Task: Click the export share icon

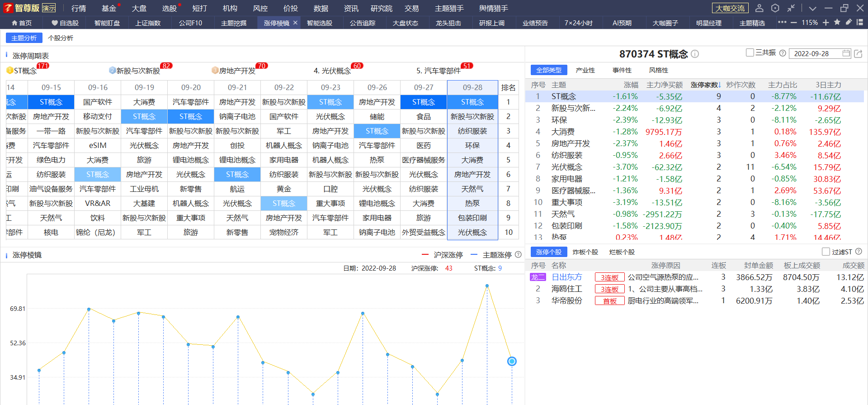Action: [x=858, y=53]
